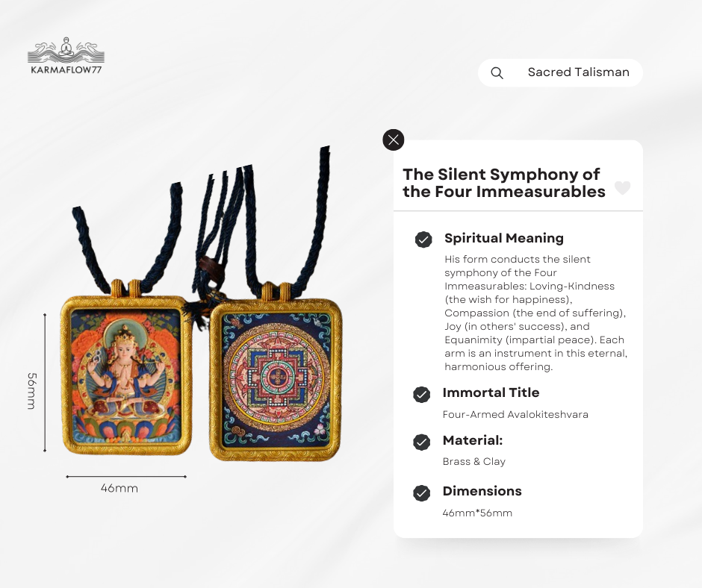Toggle the Immortal Title checkmark
Image resolution: width=702 pixels, height=588 pixels.
[x=421, y=395]
